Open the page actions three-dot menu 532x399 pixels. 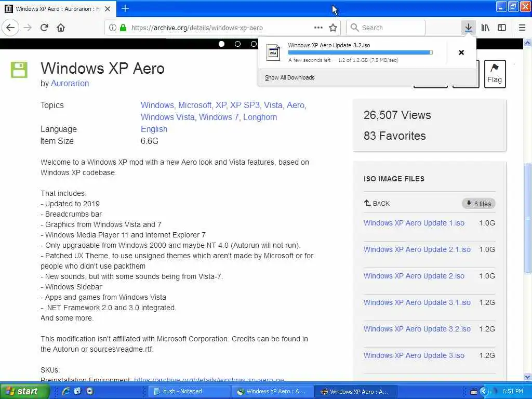(318, 28)
